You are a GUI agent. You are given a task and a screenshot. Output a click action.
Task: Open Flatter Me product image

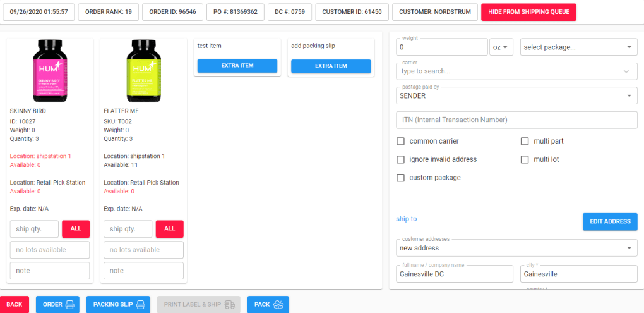(x=143, y=71)
